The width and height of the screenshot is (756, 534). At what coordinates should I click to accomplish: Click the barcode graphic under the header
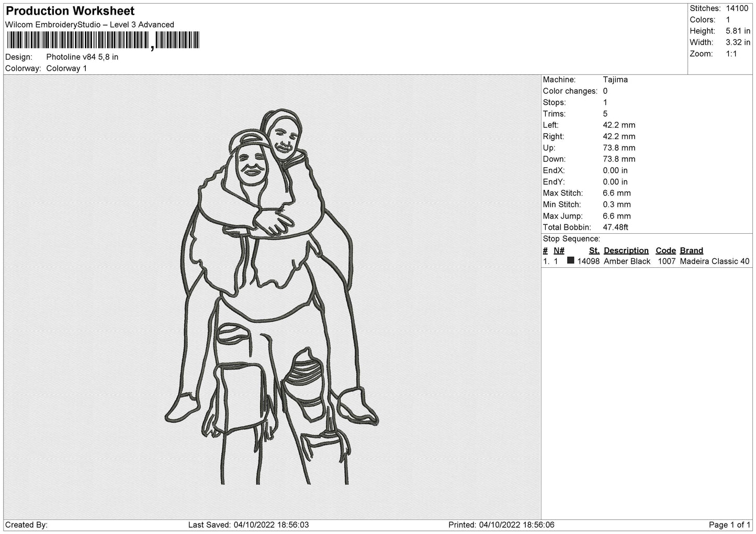(103, 40)
